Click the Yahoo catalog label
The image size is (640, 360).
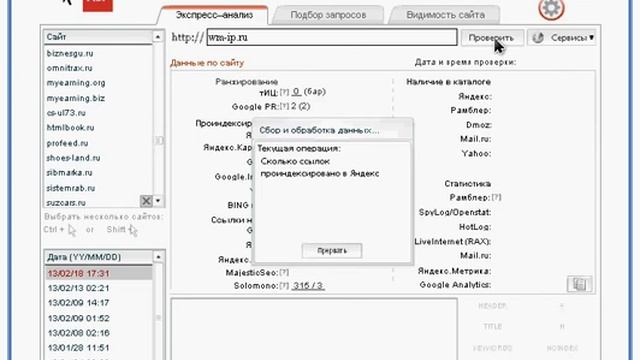pyautogui.click(x=476, y=153)
